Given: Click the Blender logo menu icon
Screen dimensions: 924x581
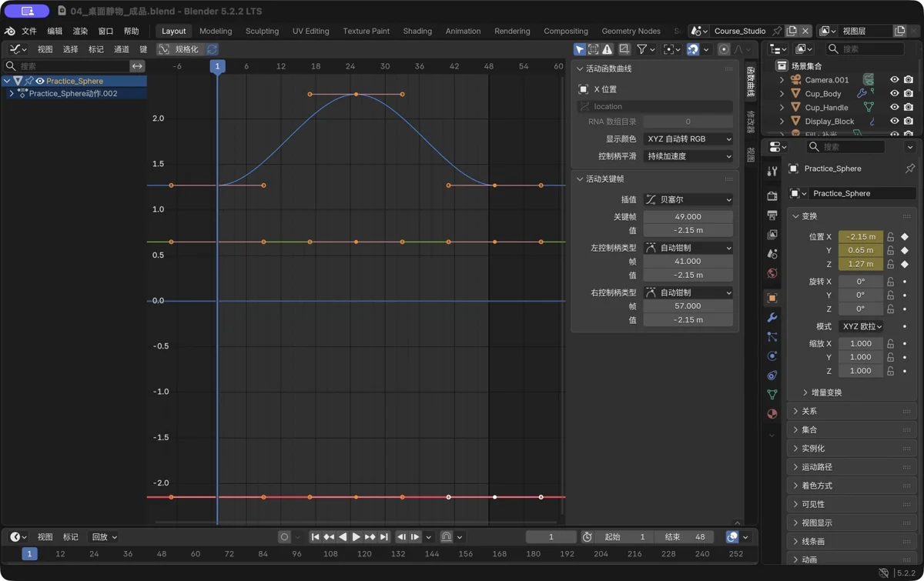Looking at the screenshot, I should [10, 31].
